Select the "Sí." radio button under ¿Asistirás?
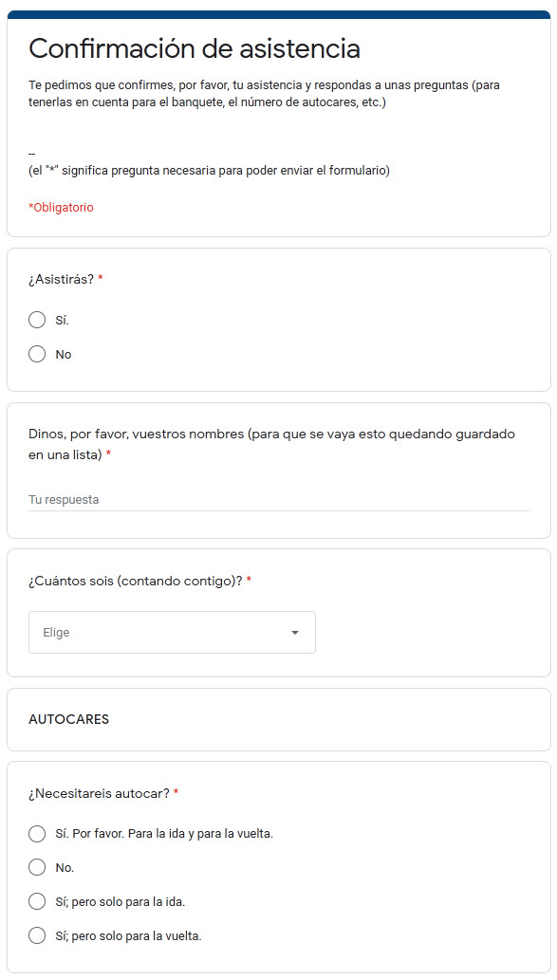This screenshot has height=980, width=557. 37,320
